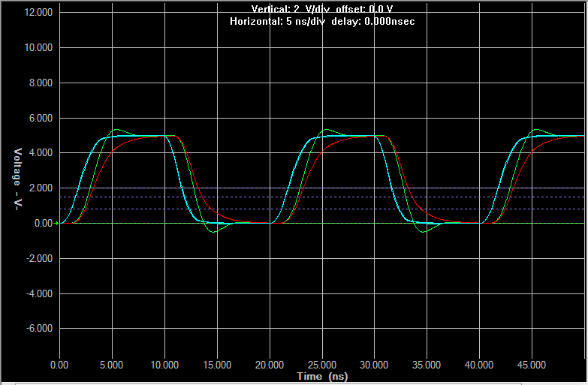Image resolution: width=588 pixels, height=385 pixels.
Task: Click the 5.000 time axis label
Action: [111, 365]
